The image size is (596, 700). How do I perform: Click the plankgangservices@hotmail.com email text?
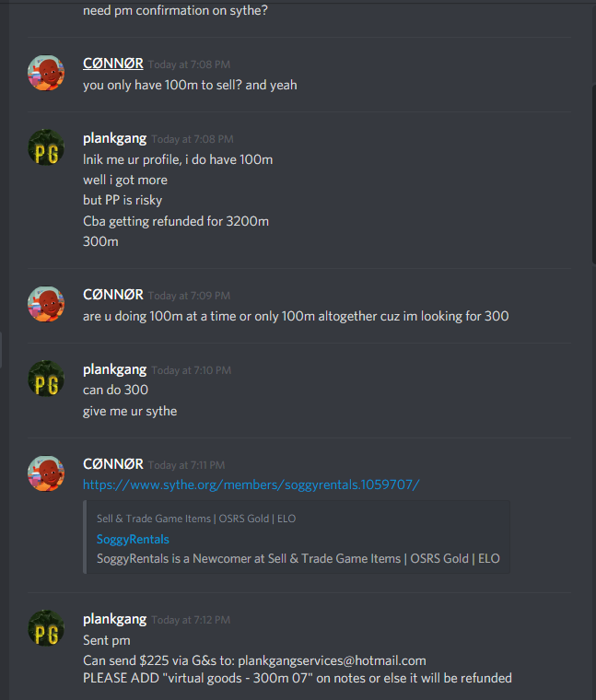pyautogui.click(x=332, y=660)
